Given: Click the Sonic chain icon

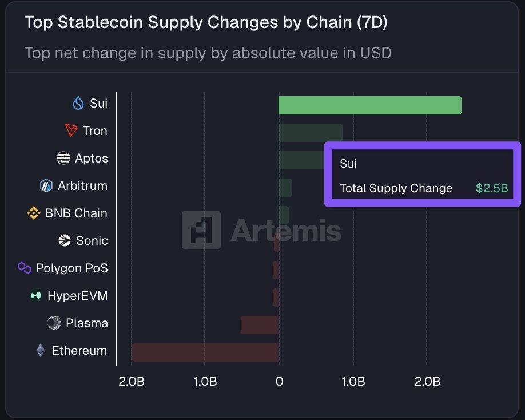Looking at the screenshot, I should pos(65,240).
